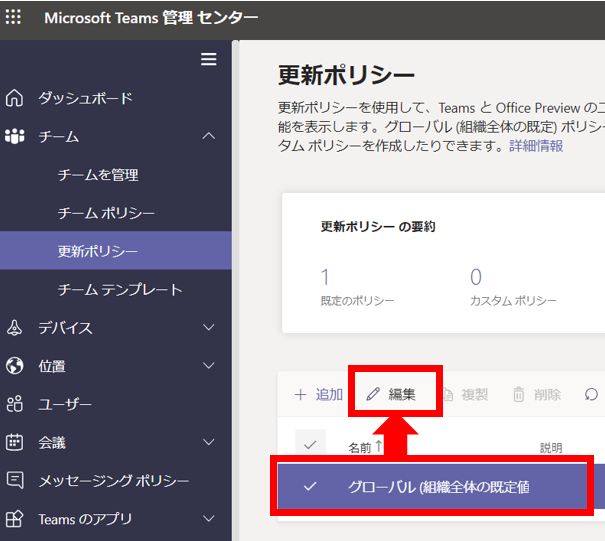This screenshot has width=605, height=541.
Task: Click the circular icon right of 削除
Action: tap(591, 395)
